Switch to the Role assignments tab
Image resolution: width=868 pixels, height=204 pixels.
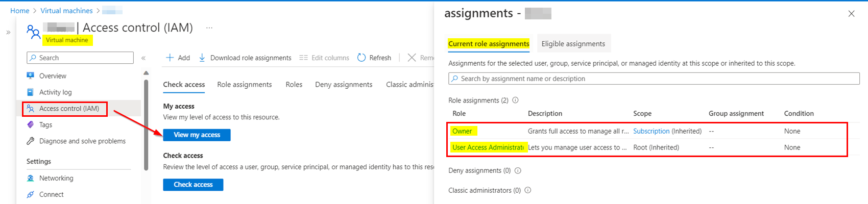click(x=245, y=85)
